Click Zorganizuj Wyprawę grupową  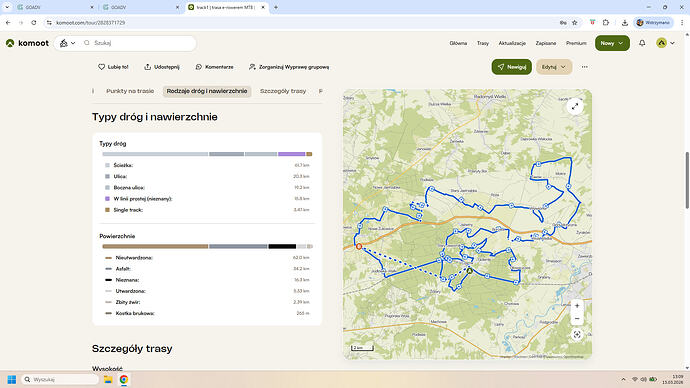[x=289, y=67]
